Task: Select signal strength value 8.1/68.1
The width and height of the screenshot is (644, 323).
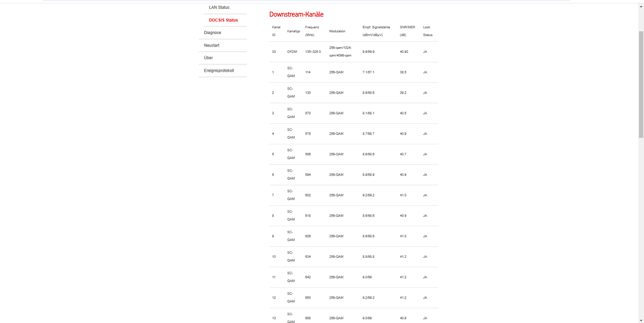Action: [368, 113]
